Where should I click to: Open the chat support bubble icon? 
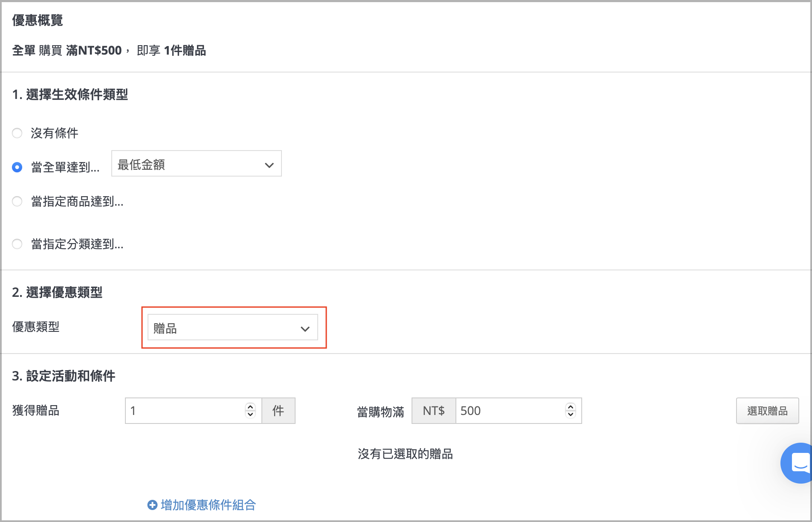point(797,463)
